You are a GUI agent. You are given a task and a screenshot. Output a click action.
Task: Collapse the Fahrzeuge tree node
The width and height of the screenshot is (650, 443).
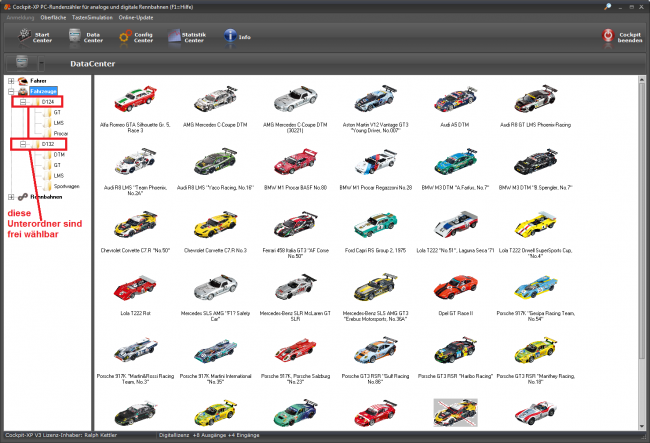(11, 91)
